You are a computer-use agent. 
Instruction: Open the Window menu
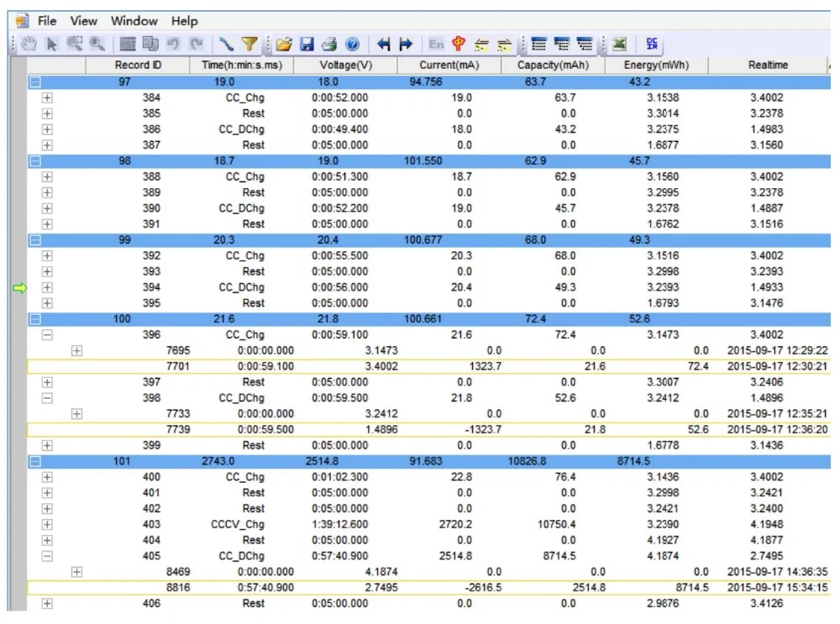(x=134, y=21)
